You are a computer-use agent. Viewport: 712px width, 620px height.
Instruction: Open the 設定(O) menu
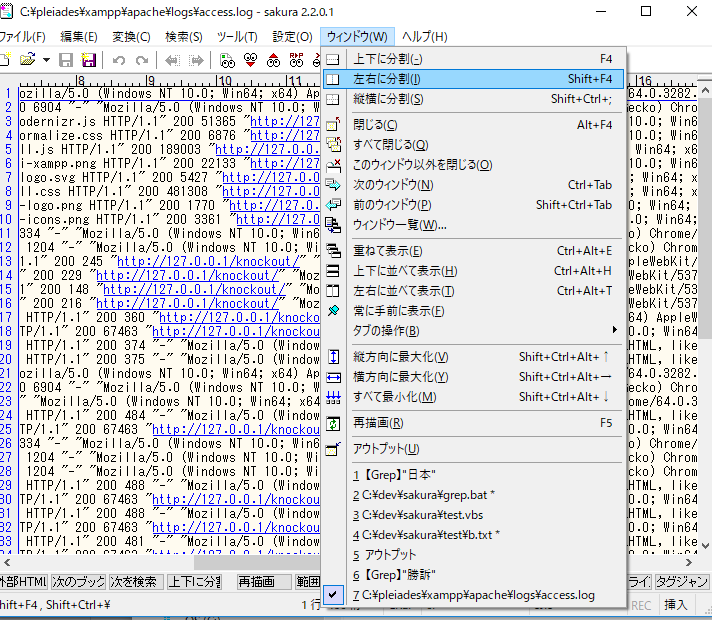[x=292, y=37]
